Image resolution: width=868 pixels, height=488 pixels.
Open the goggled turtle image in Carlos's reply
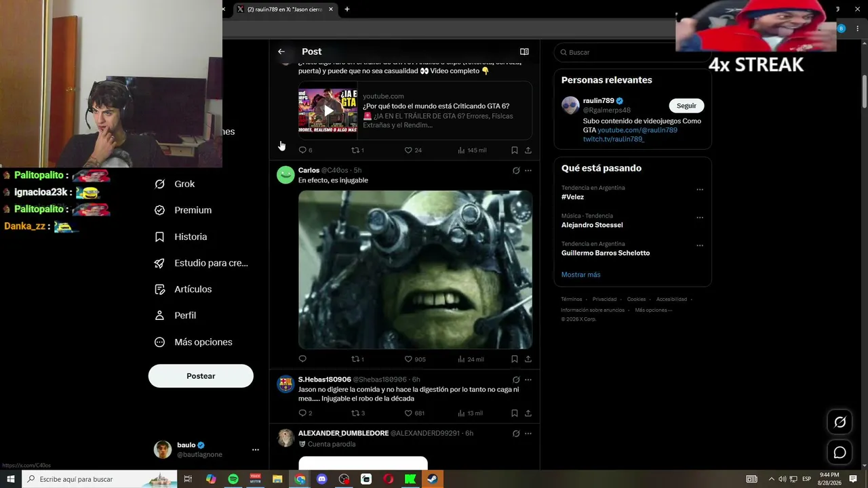[x=415, y=270]
